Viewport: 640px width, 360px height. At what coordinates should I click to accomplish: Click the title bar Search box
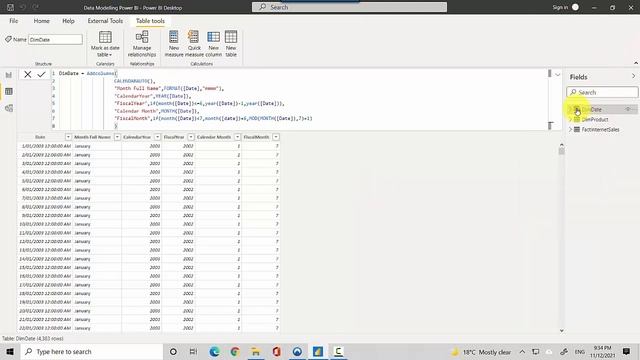pyautogui.click(x=349, y=7)
